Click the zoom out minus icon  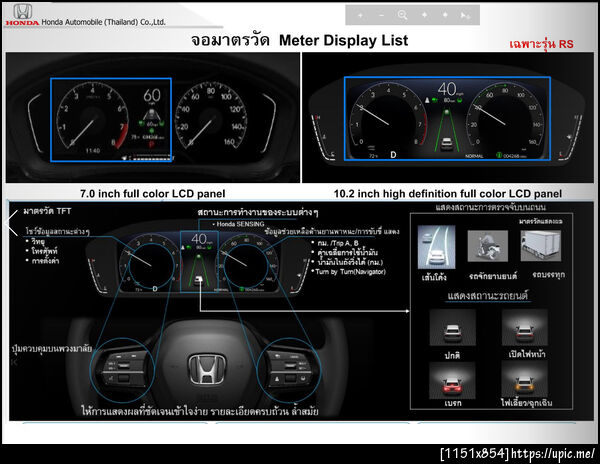[x=381, y=15]
